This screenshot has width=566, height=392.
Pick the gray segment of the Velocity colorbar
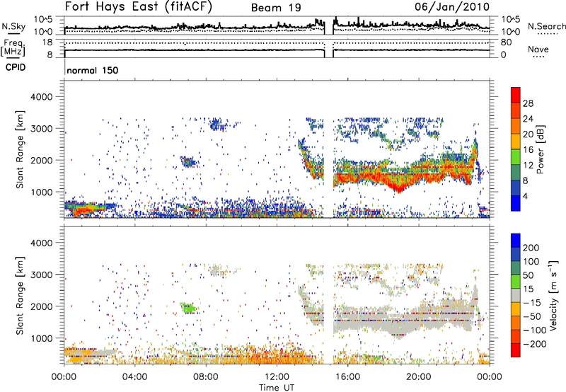click(x=516, y=296)
